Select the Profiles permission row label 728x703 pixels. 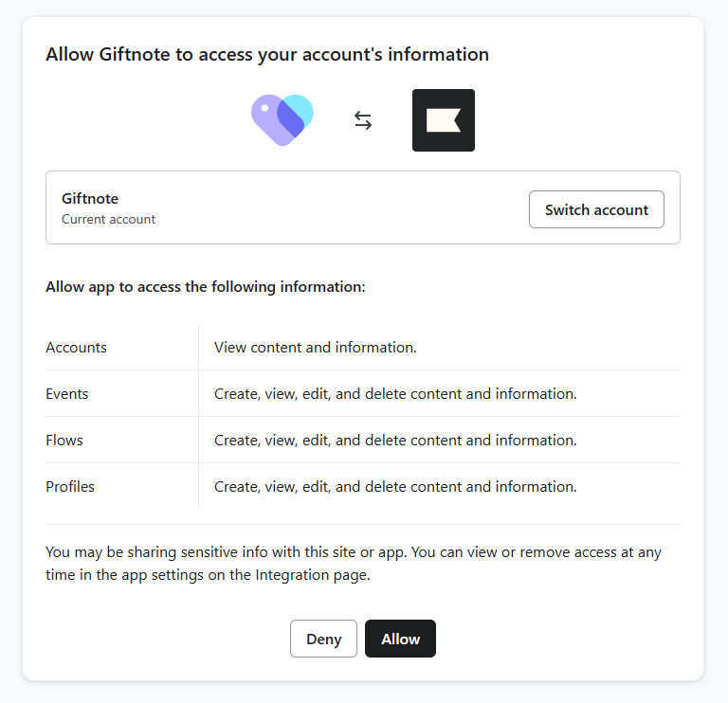click(x=70, y=486)
